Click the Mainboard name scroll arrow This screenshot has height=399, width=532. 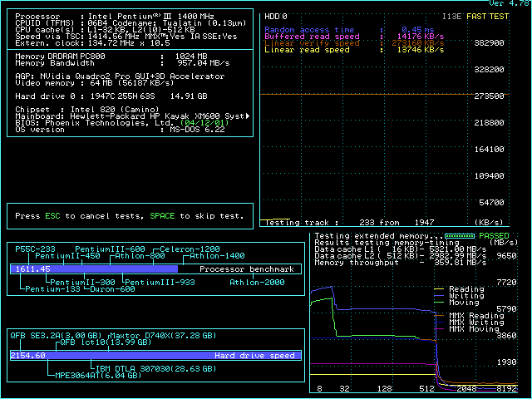(248, 116)
